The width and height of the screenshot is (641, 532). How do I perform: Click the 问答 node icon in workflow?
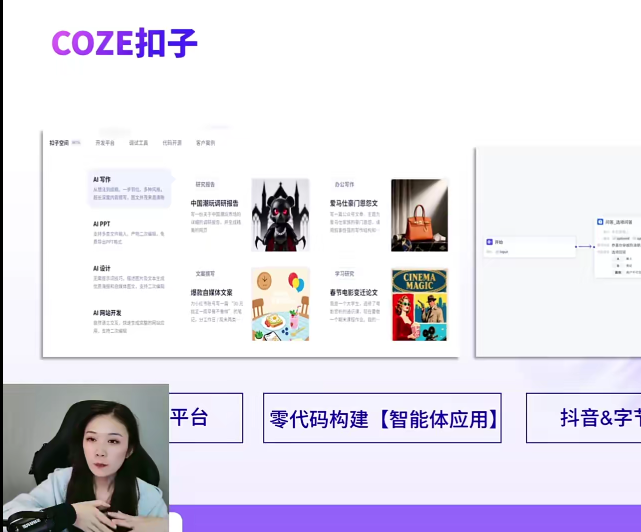click(600, 222)
